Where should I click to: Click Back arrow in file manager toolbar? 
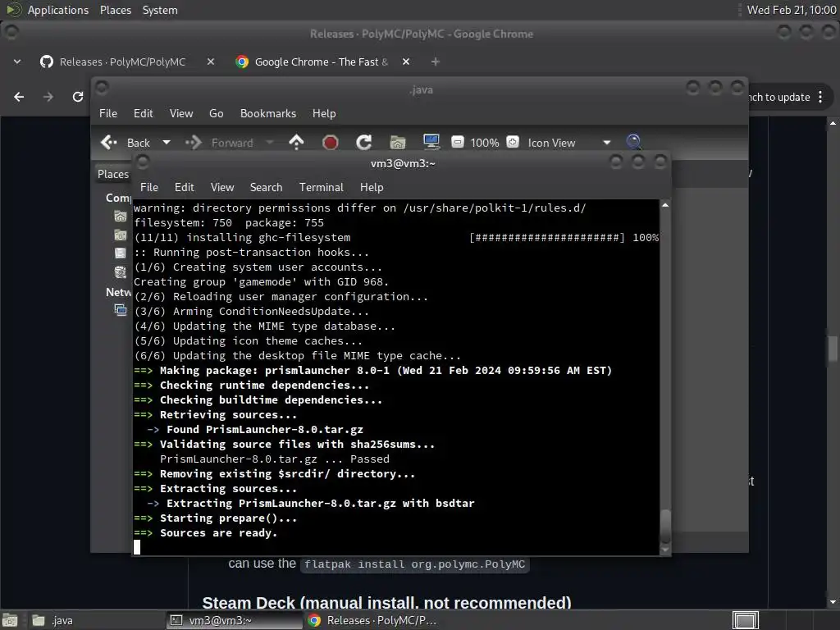pyautogui.click(x=125, y=143)
